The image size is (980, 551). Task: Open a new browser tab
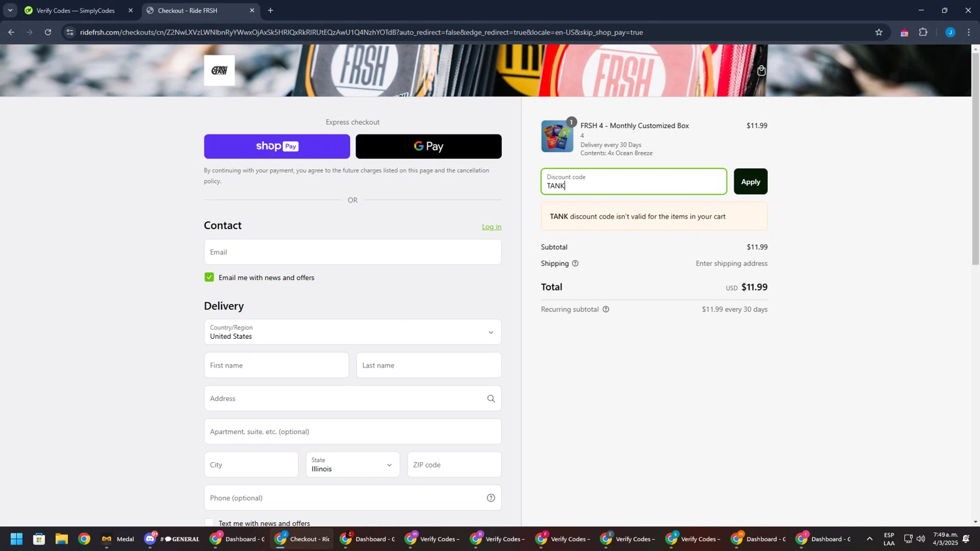click(x=270, y=10)
